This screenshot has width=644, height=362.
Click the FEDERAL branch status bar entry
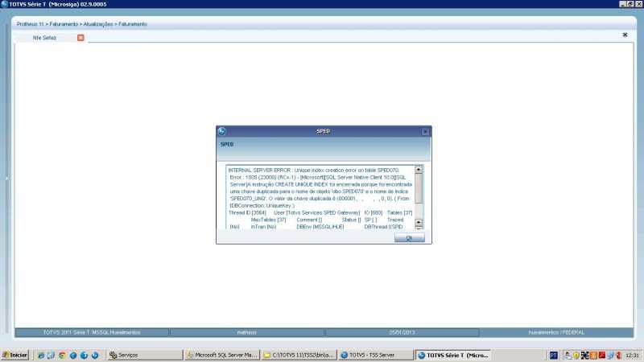556,332
